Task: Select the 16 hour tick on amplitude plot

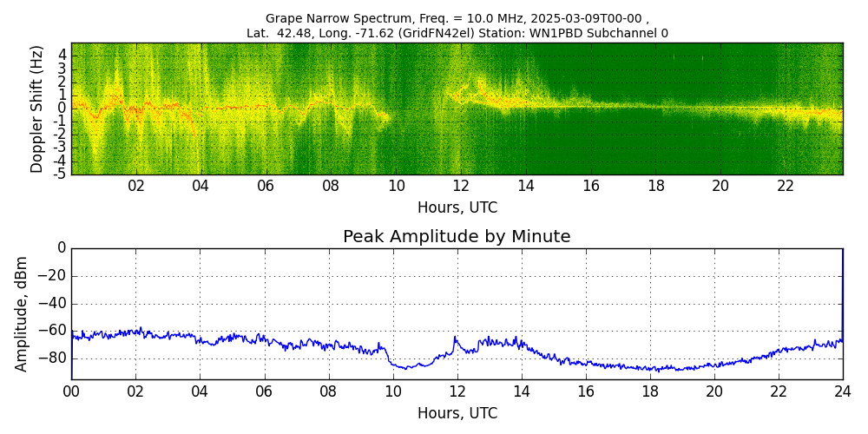Action: pos(586,391)
